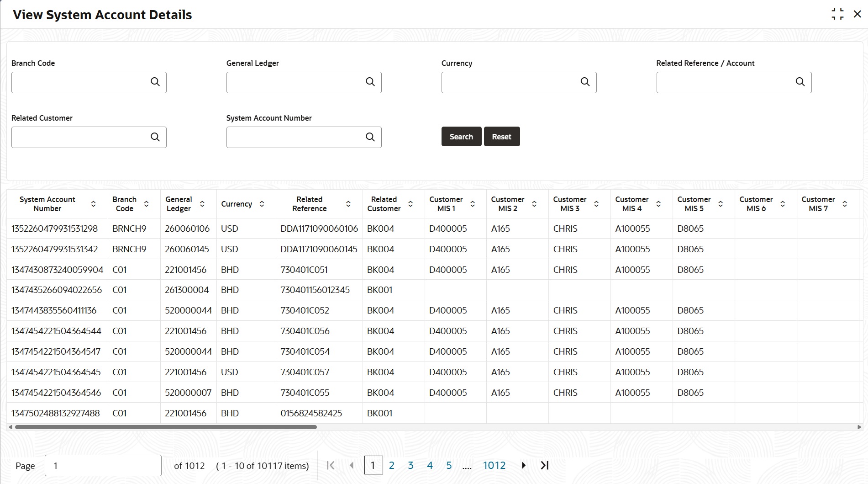Image resolution: width=868 pixels, height=484 pixels.
Task: Click the Search button
Action: [x=461, y=137]
